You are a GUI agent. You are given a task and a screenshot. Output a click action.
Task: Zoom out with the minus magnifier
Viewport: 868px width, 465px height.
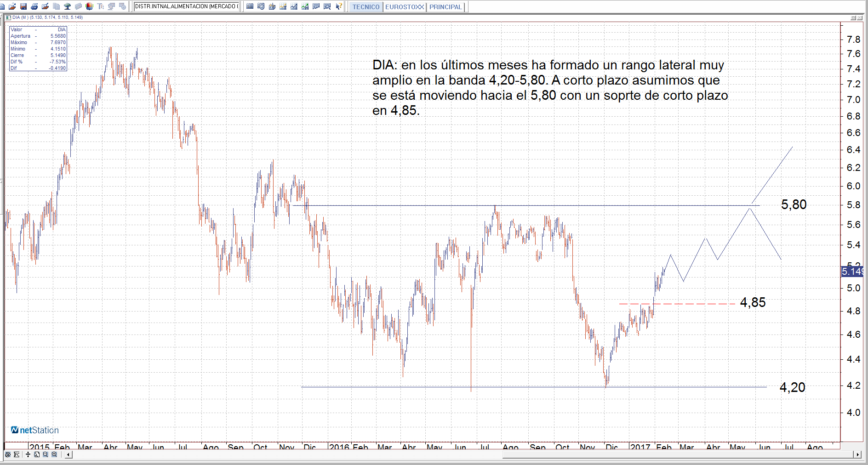46,454
